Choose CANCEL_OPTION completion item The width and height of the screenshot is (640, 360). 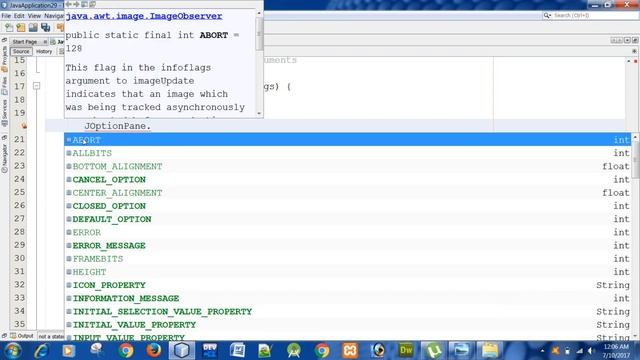[348, 179]
